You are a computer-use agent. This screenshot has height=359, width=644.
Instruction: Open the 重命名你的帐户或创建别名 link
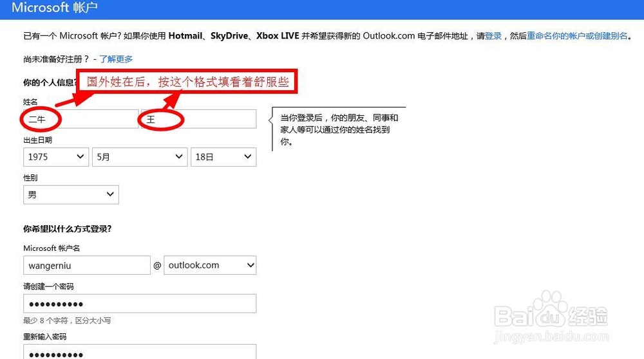(577, 36)
